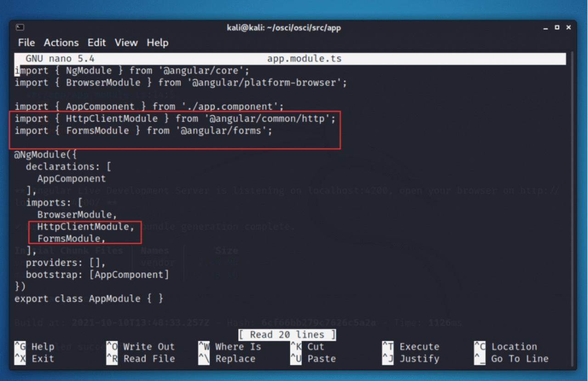Place cursor on HttpClientModule import line
The width and height of the screenshot is (588, 381).
pos(175,119)
